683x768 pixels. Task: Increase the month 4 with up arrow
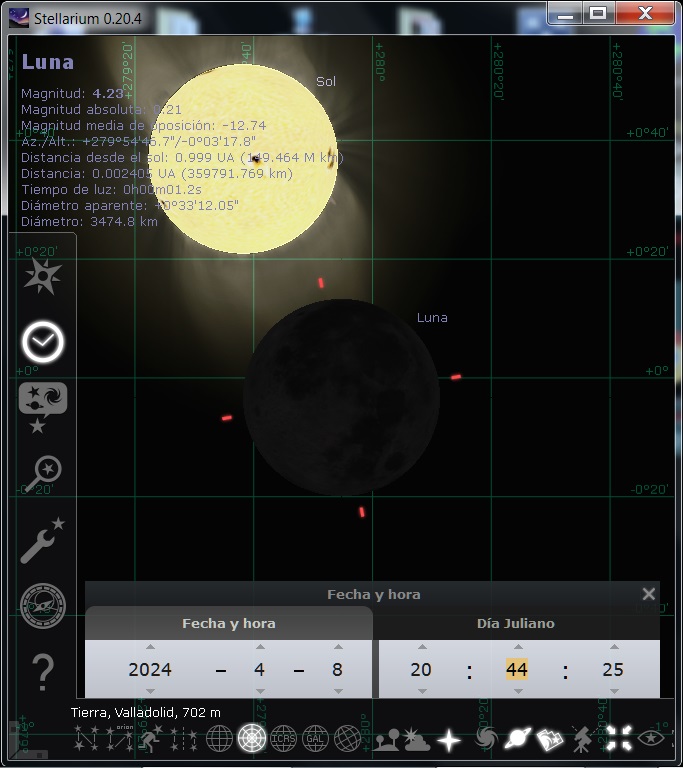point(260,647)
